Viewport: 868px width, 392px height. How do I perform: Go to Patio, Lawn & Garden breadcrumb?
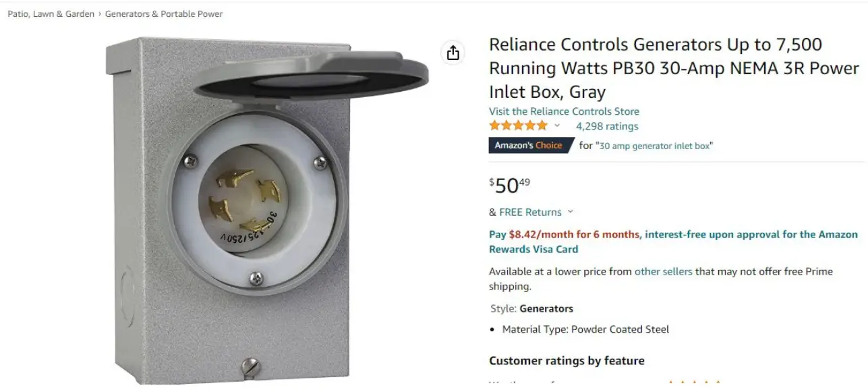click(51, 14)
